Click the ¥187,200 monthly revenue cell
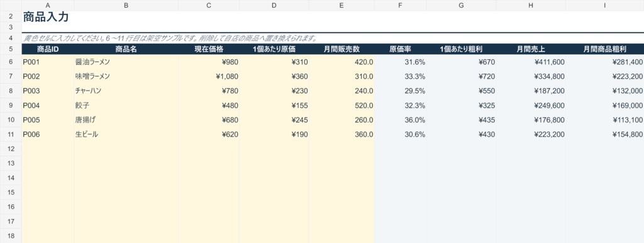Image resolution: width=644 pixels, height=243 pixels. pos(531,91)
